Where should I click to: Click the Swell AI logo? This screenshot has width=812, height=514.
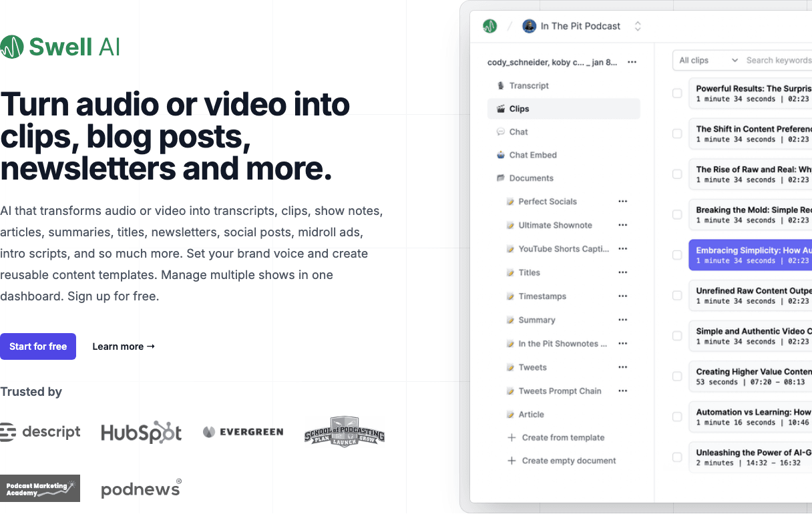click(x=60, y=47)
